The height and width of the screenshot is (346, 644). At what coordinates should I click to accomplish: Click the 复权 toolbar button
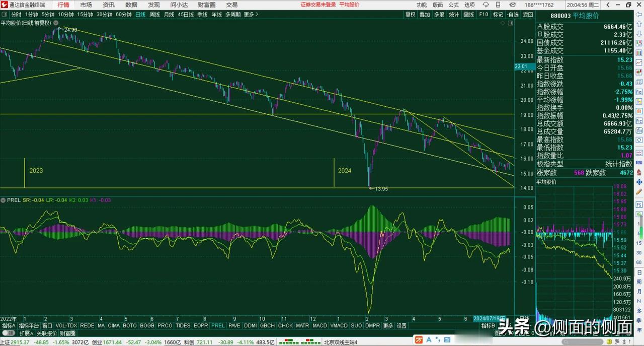[411, 15]
